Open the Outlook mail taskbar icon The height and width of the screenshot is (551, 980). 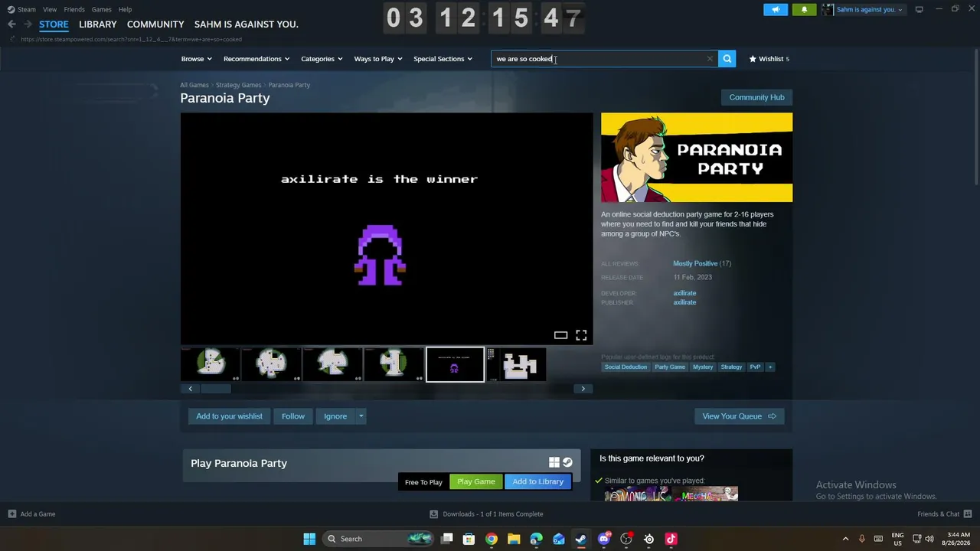559,539
